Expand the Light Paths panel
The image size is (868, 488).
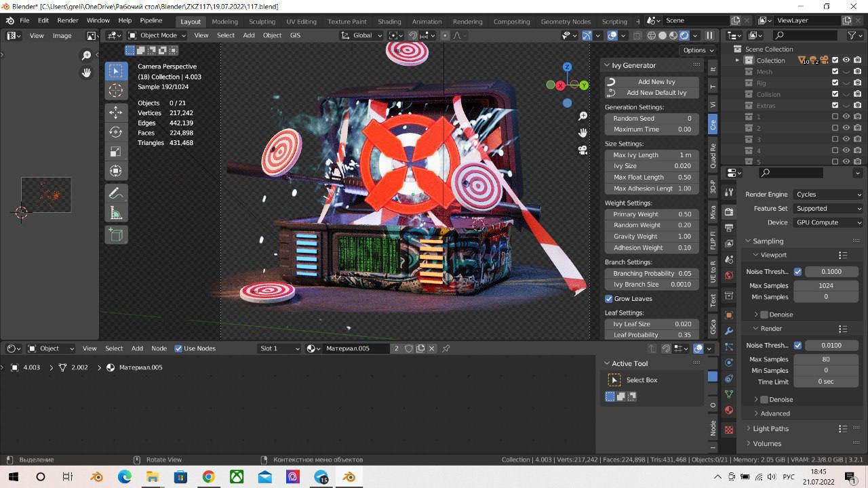(770, 429)
